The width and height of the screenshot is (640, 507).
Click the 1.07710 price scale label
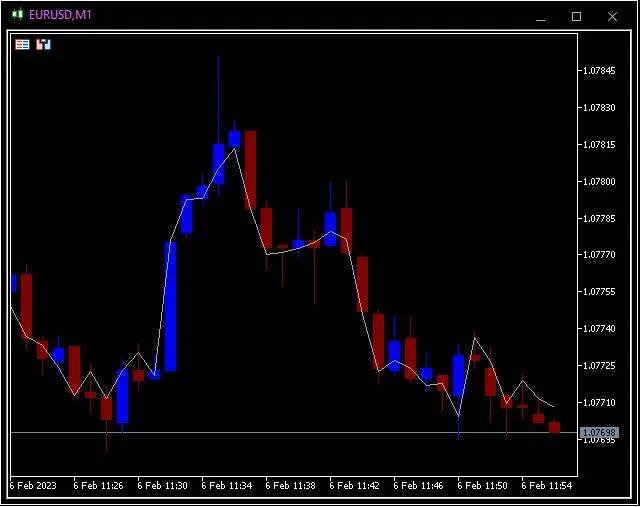click(598, 402)
